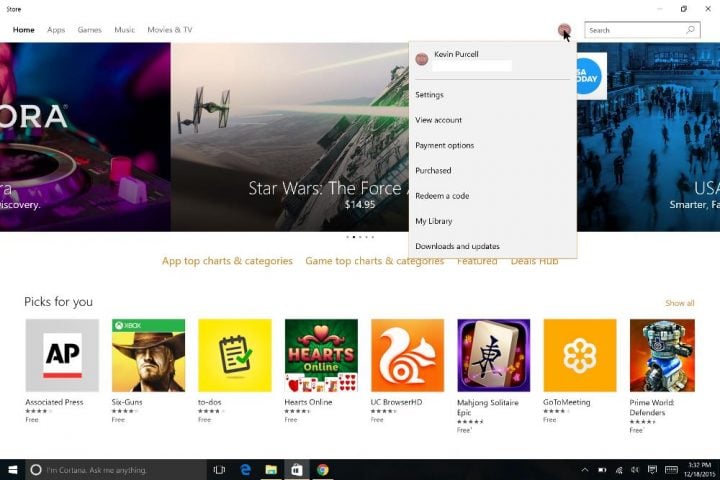This screenshot has height=480, width=720.
Task: Launch Google Chrome from the taskbar
Action: 322,469
